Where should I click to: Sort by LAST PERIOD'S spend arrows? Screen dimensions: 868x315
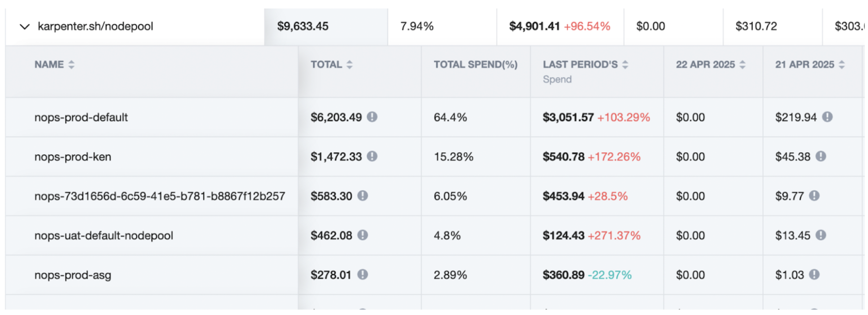(625, 64)
